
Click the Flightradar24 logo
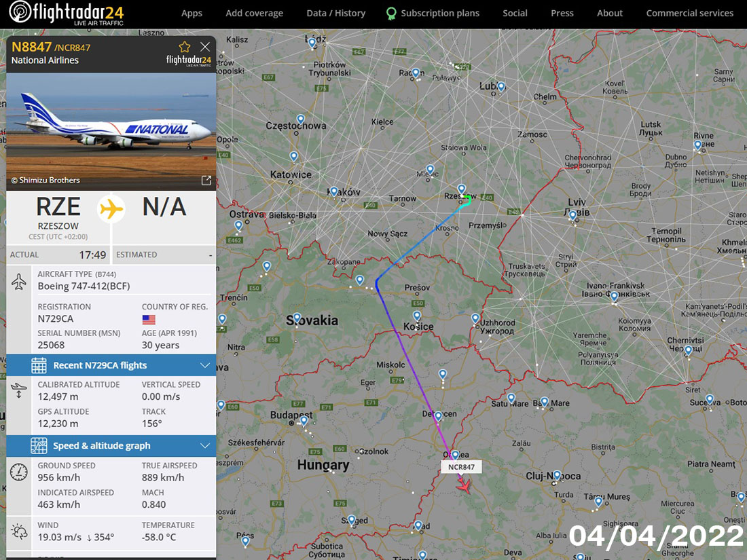pyautogui.click(x=66, y=14)
